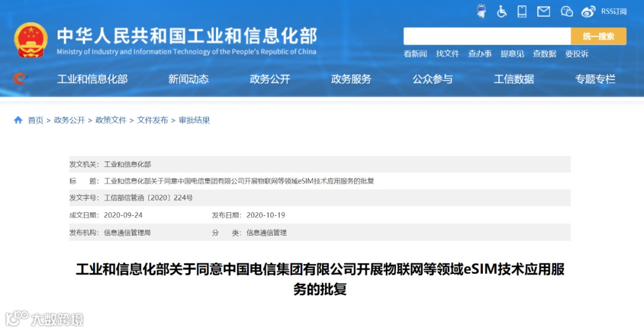The width and height of the screenshot is (644, 331).
Task: Click the national emblem logo
Action: coord(30,40)
